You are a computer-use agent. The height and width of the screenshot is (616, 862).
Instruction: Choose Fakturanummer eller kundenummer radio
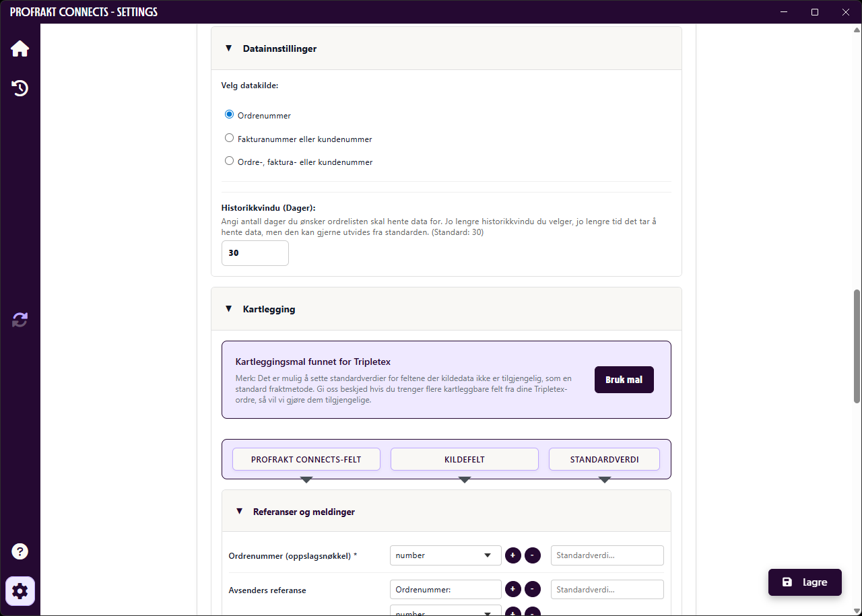tap(229, 138)
